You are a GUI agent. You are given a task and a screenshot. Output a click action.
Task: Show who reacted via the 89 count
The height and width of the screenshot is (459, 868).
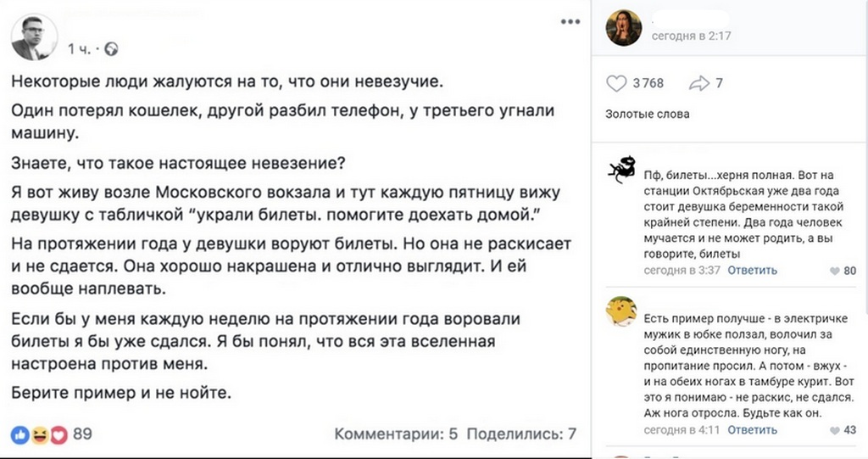[83, 434]
